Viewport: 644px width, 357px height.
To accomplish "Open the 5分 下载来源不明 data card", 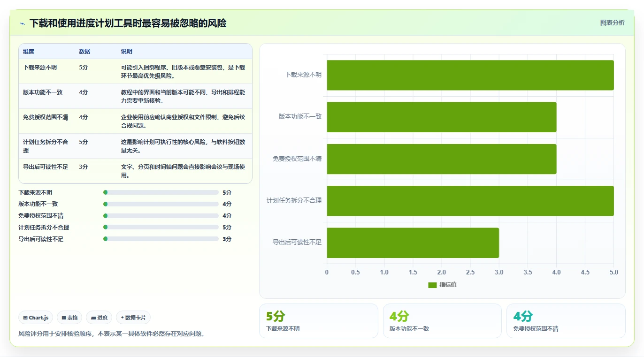I will coord(318,321).
